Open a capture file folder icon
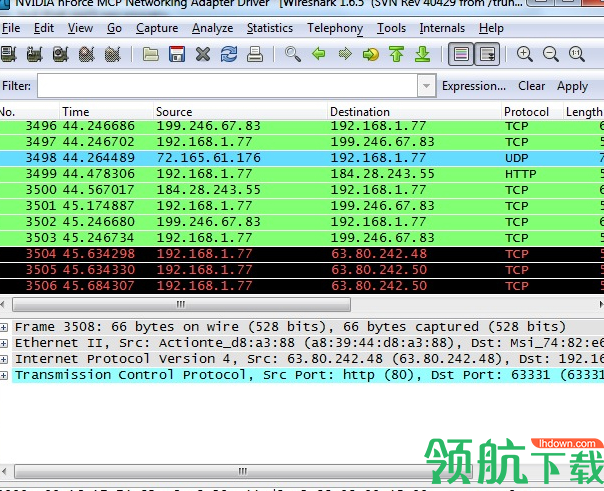The width and height of the screenshot is (604, 491). click(151, 54)
